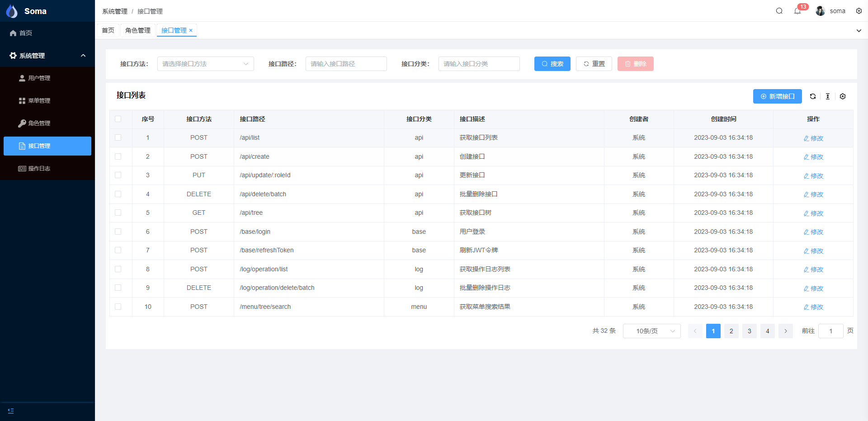Open settings gear in top-right header
The width and height of the screenshot is (868, 421).
point(859,11)
